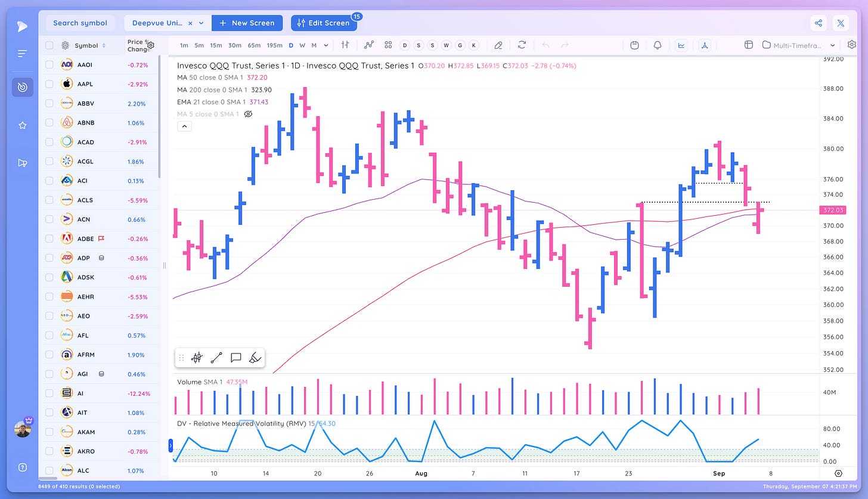Select the eraser tool in floating drawing bar
Viewport: 868px width, 499px height.
click(255, 358)
